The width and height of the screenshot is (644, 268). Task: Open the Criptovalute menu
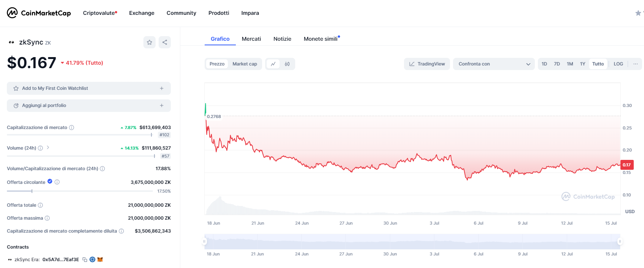click(x=100, y=13)
